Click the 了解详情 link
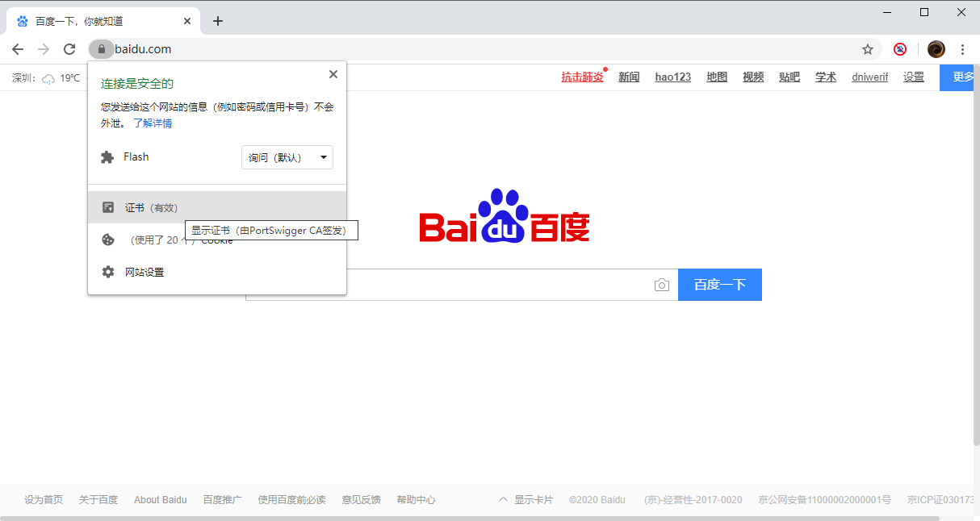The height and width of the screenshot is (521, 980). (x=153, y=123)
